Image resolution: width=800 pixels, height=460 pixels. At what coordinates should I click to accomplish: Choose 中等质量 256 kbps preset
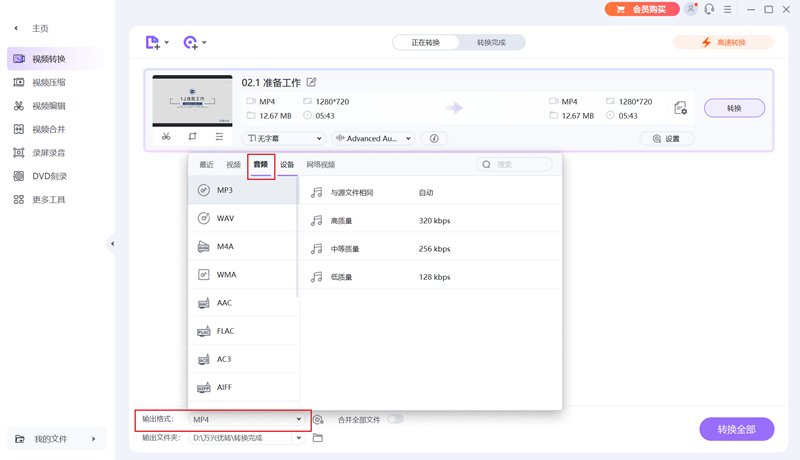point(431,249)
